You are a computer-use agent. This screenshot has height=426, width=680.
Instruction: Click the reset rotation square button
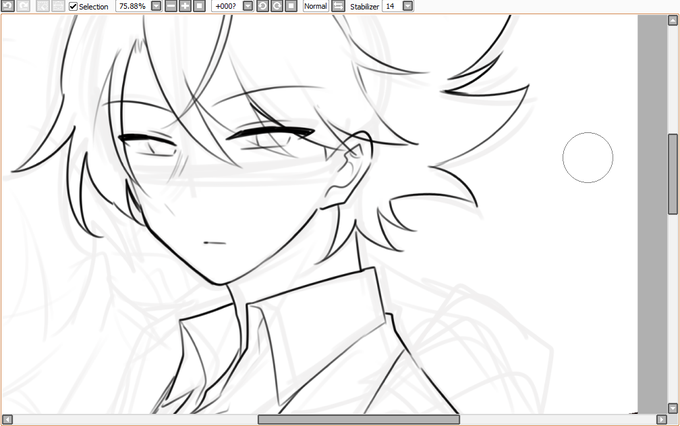click(291, 6)
